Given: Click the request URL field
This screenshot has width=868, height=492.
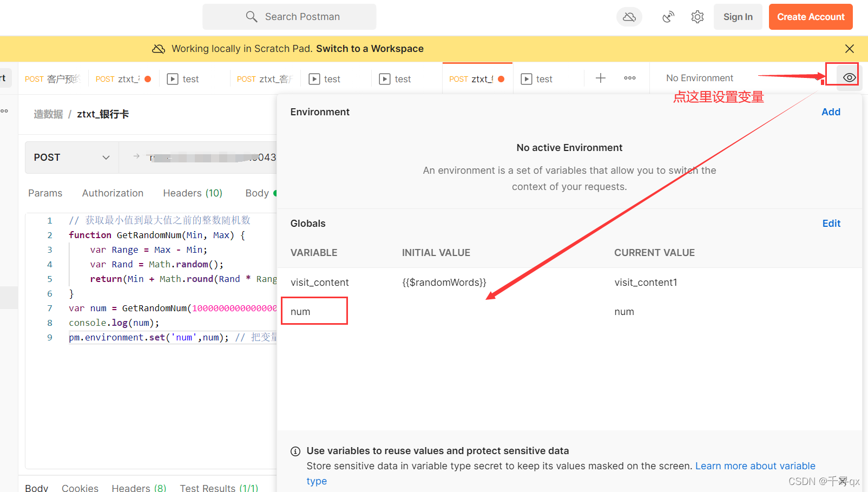Looking at the screenshot, I should click(x=199, y=158).
